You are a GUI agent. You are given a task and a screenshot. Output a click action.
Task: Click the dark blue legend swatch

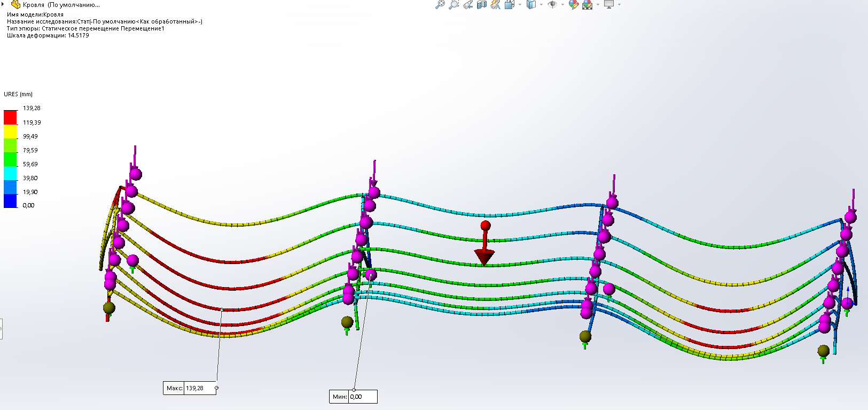point(10,201)
